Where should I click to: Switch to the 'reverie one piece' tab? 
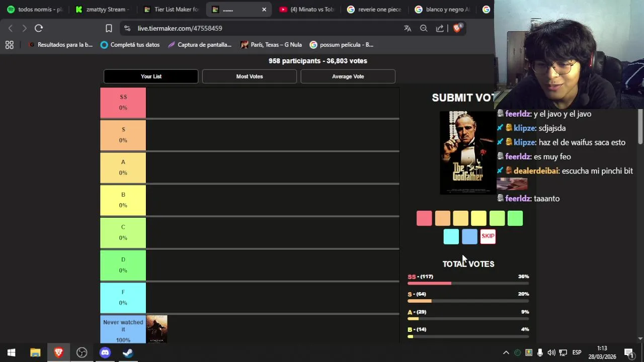click(374, 10)
